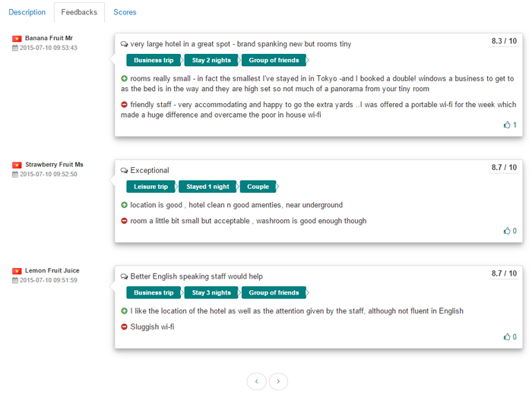This screenshot has height=394, width=532.
Task: Click 'Business trip' tag in Lemon Fruit Juice's review
Action: click(154, 293)
